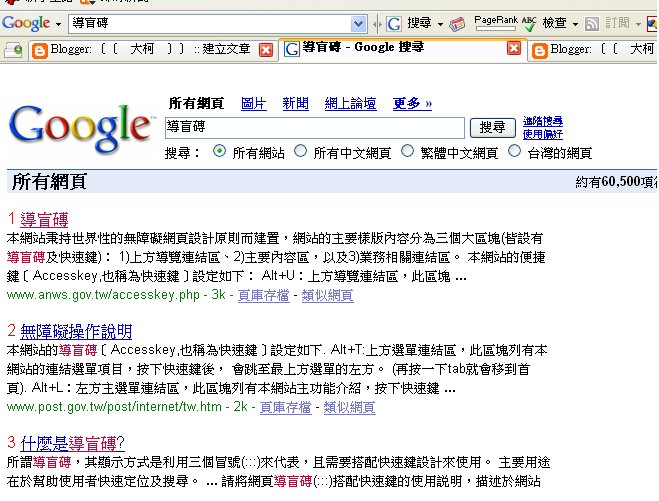The image size is (659, 501).
Task: Click Blogger icon on first tab
Action: pyautogui.click(x=40, y=50)
